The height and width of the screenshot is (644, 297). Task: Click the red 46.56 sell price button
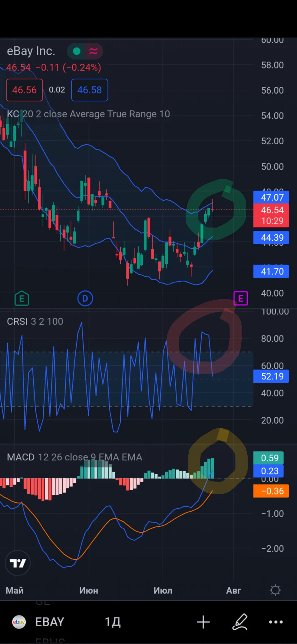tap(25, 90)
